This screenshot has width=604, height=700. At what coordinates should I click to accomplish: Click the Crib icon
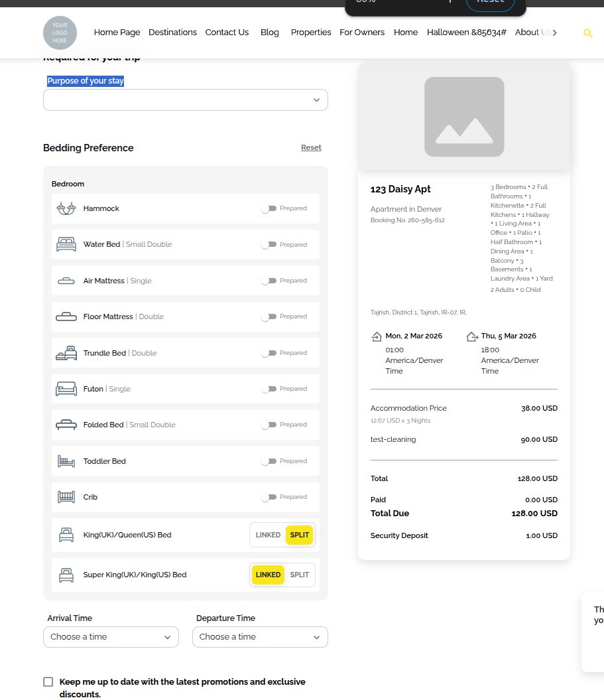(66, 497)
